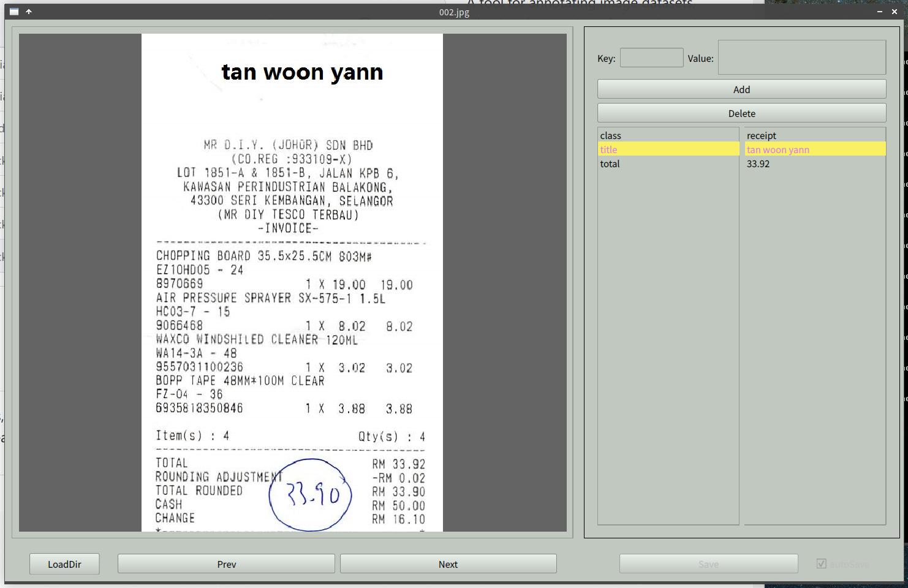908x588 pixels.
Task: Toggle the autoSave checkbox
Action: pos(822,563)
